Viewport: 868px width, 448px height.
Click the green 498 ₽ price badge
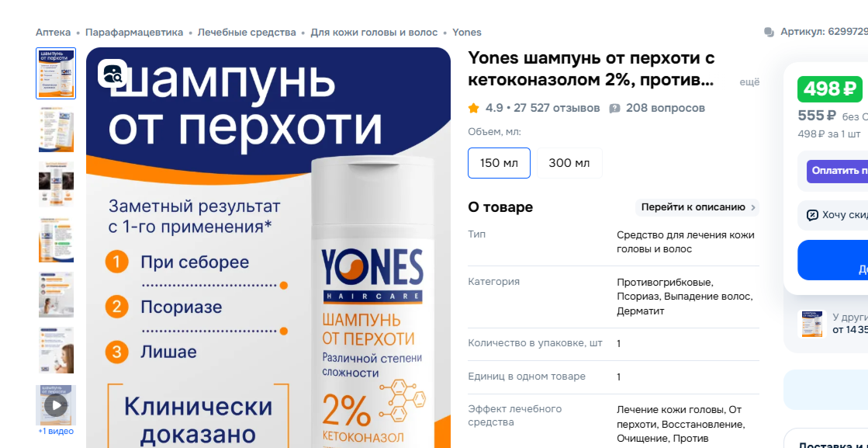click(829, 89)
